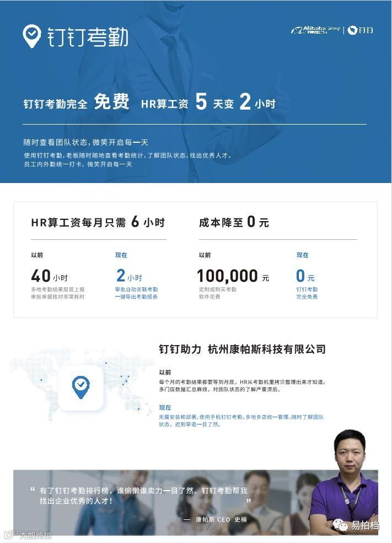Viewport: 392px width, 543px height.
Task: Click the 100,000 元 figure
Action: (x=233, y=276)
